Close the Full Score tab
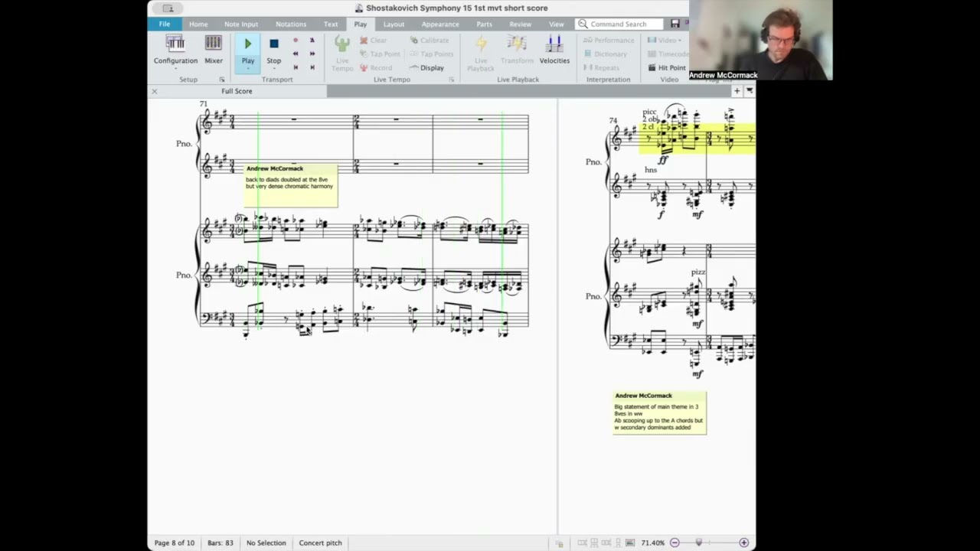The width and height of the screenshot is (980, 551). pyautogui.click(x=154, y=91)
